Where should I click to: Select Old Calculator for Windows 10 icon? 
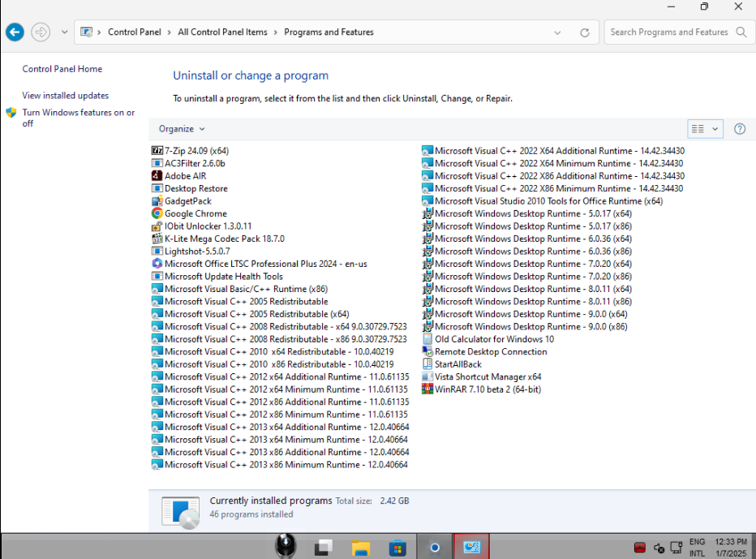pos(427,338)
